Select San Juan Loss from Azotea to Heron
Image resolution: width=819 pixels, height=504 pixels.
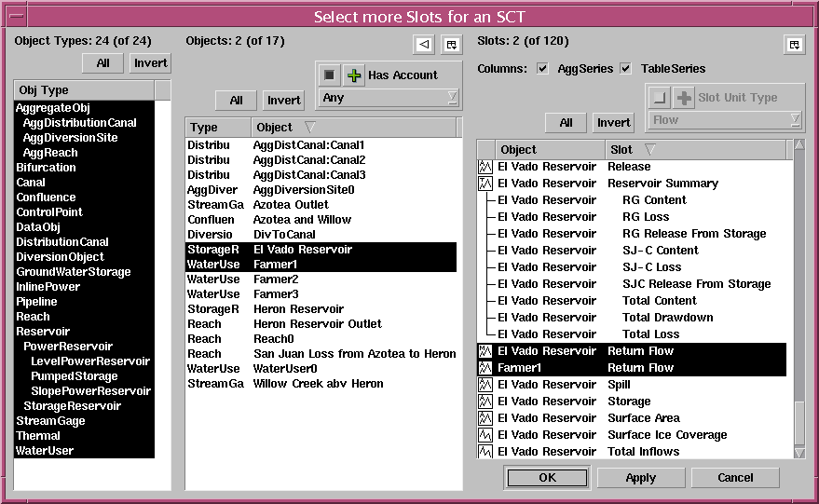(x=321, y=354)
